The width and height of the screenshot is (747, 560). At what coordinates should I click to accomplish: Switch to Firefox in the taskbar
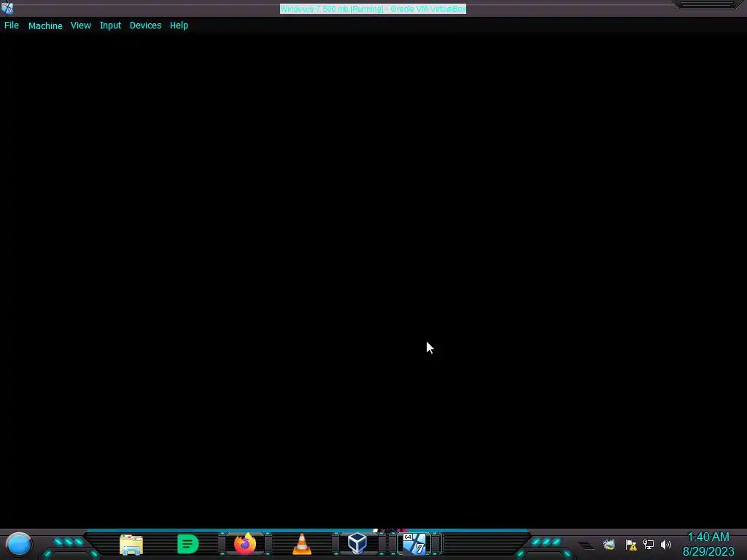[245, 544]
